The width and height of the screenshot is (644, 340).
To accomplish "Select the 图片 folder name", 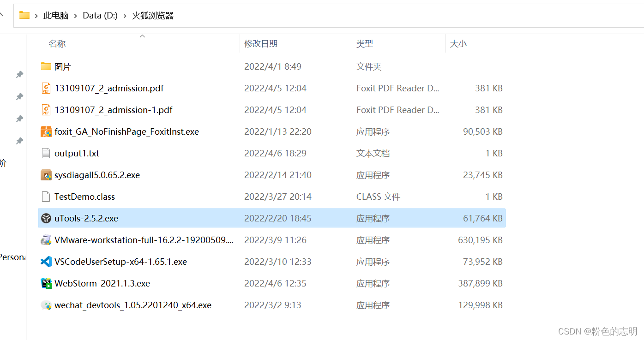I will point(63,66).
